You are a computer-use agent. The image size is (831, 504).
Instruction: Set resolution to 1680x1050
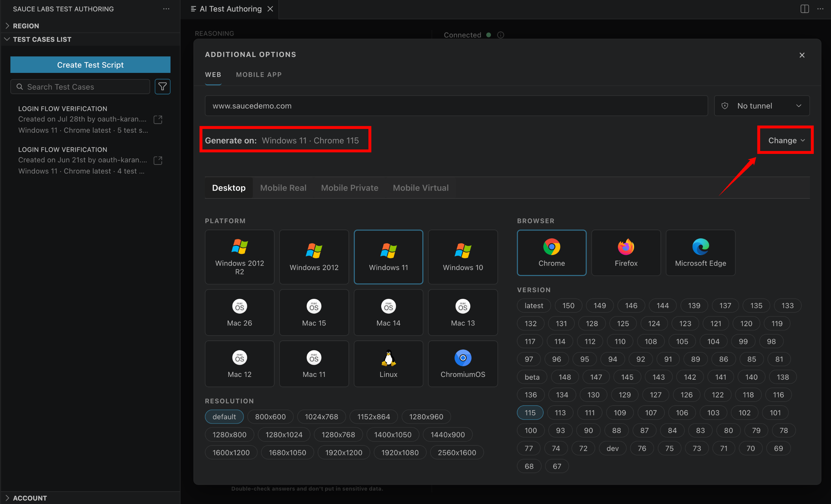(287, 452)
